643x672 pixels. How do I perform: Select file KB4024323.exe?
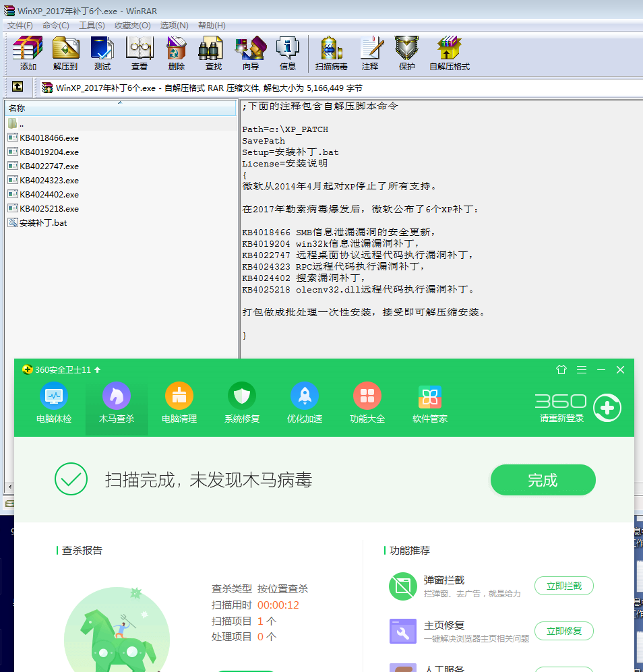(43, 181)
